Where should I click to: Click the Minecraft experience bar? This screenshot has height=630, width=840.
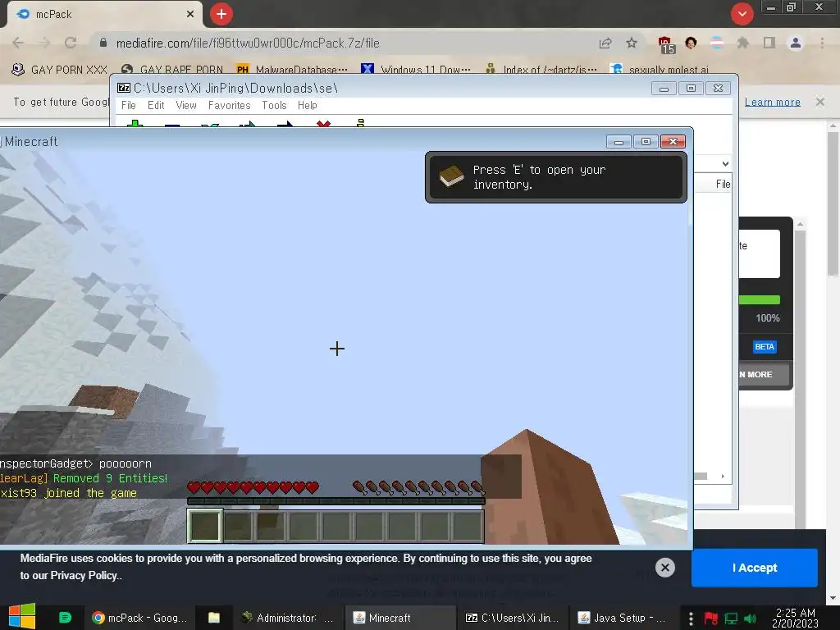(336, 501)
